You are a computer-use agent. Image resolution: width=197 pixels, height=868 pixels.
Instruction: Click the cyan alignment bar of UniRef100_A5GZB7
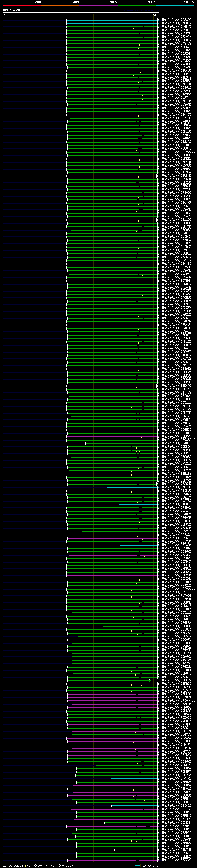pos(133,487)
